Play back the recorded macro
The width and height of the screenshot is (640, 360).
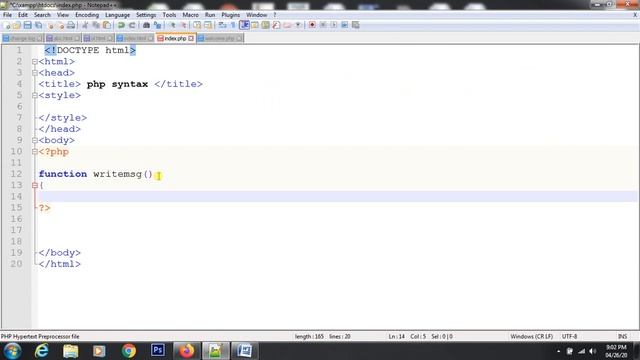[x=333, y=25]
